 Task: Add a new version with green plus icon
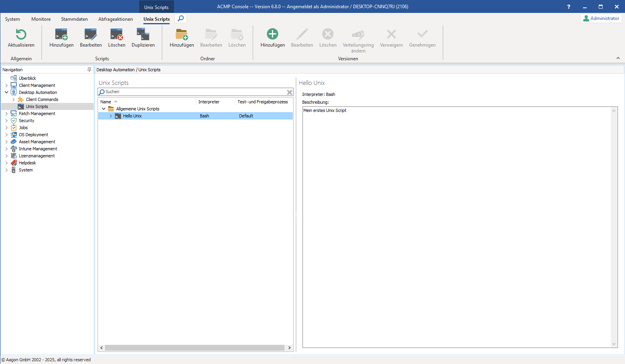click(x=272, y=34)
